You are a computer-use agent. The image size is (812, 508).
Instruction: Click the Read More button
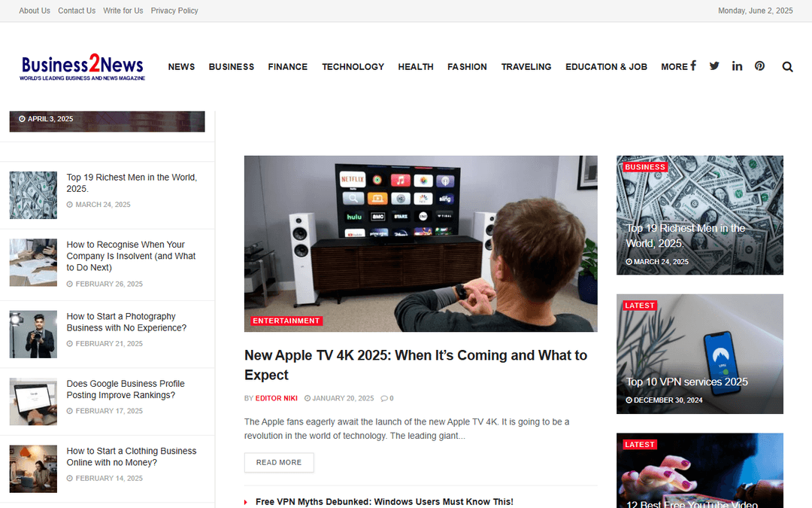[279, 462]
